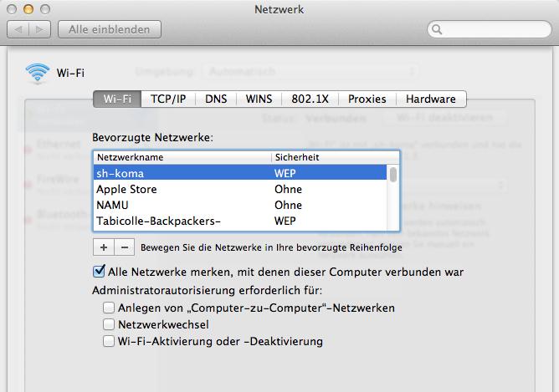This screenshot has height=392, width=559.
Task: Click the Ohne value for NAMU
Action: pyautogui.click(x=288, y=206)
